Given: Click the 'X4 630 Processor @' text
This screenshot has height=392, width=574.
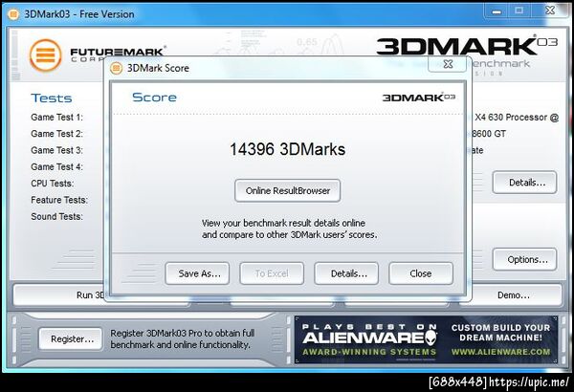Looking at the screenshot, I should coord(517,118).
